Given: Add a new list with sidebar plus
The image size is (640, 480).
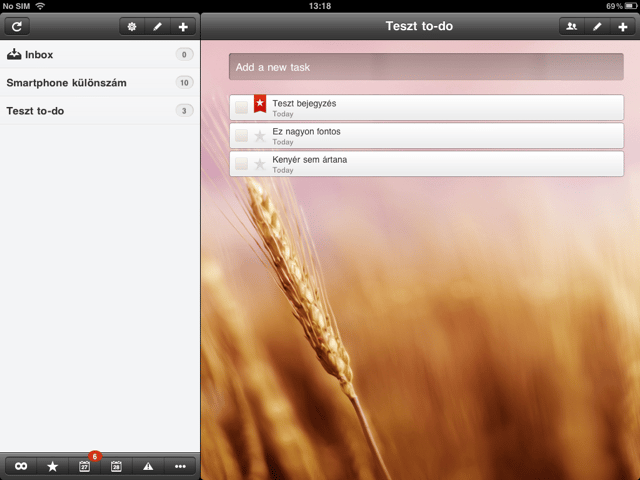Looking at the screenshot, I should click(183, 27).
